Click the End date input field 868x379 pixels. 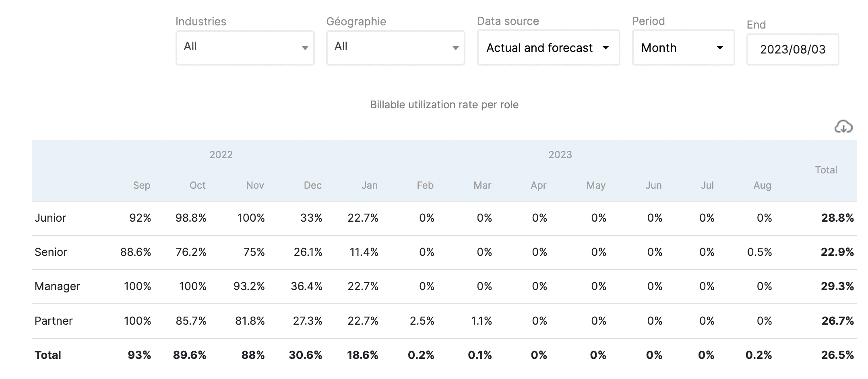[x=792, y=49]
